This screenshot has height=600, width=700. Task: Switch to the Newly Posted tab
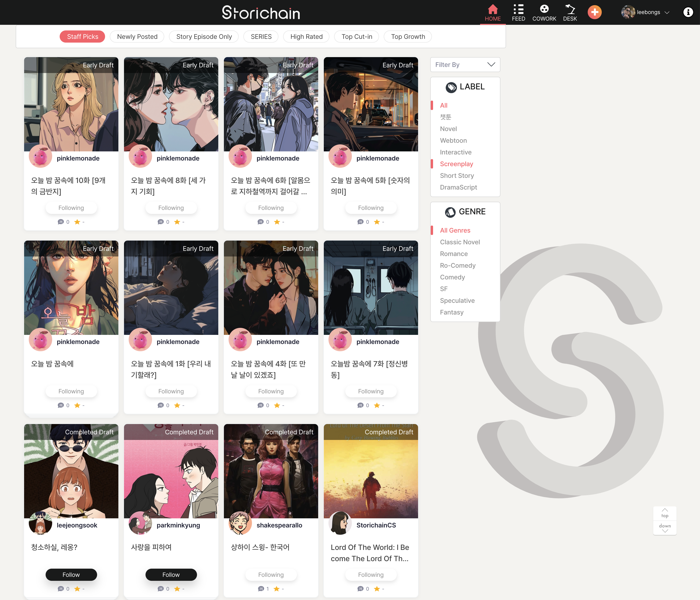point(137,37)
